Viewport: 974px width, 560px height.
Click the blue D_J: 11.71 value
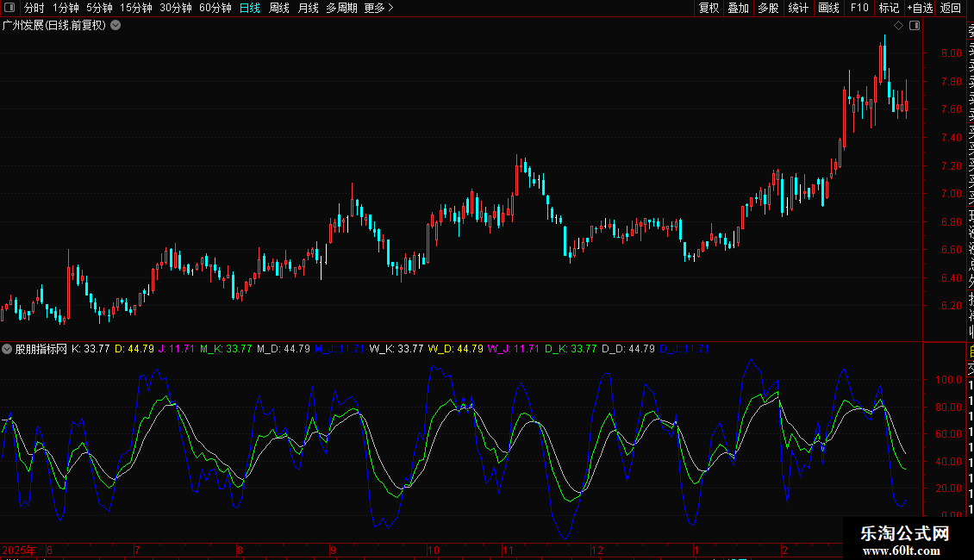[684, 349]
